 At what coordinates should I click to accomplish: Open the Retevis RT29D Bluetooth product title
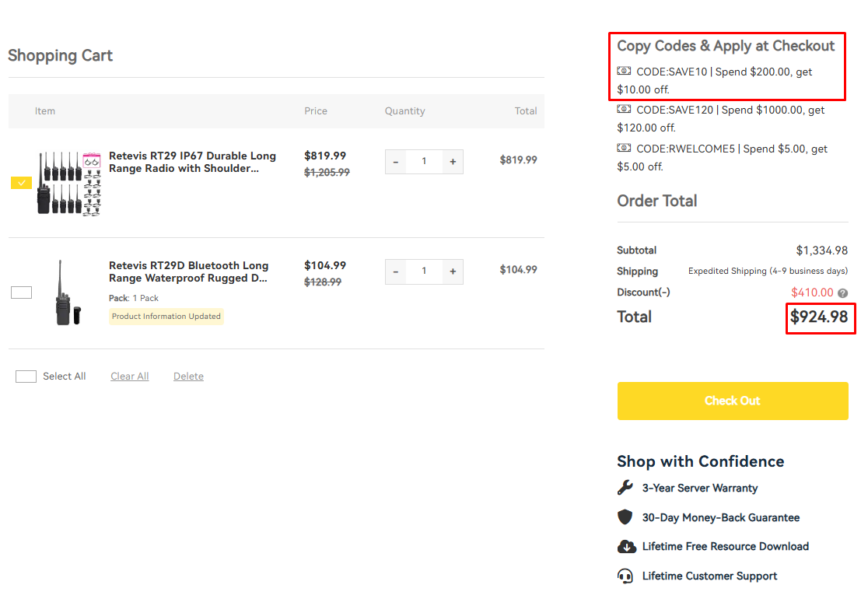188,271
